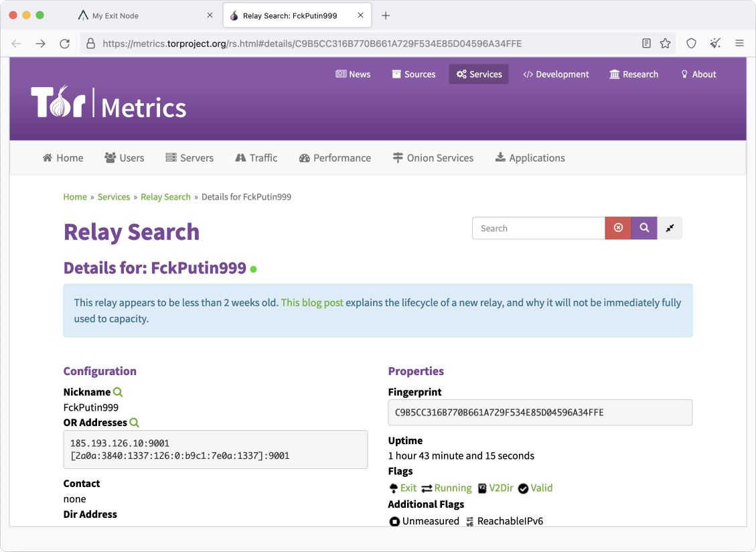Click the aggregated search arrows button

coord(670,228)
